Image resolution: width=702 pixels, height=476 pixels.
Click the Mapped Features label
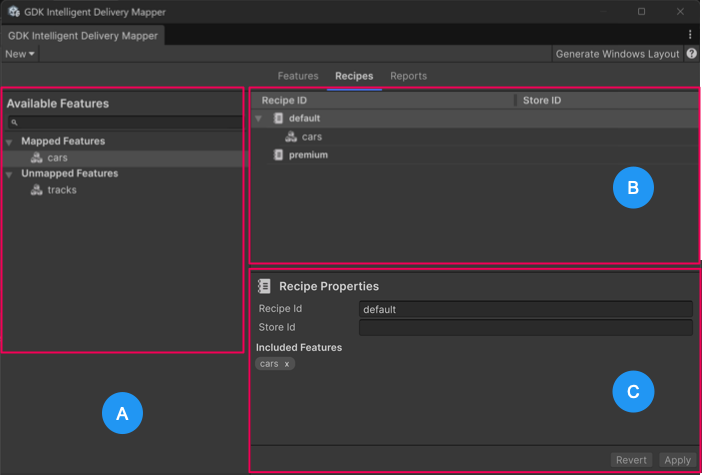pos(63,141)
